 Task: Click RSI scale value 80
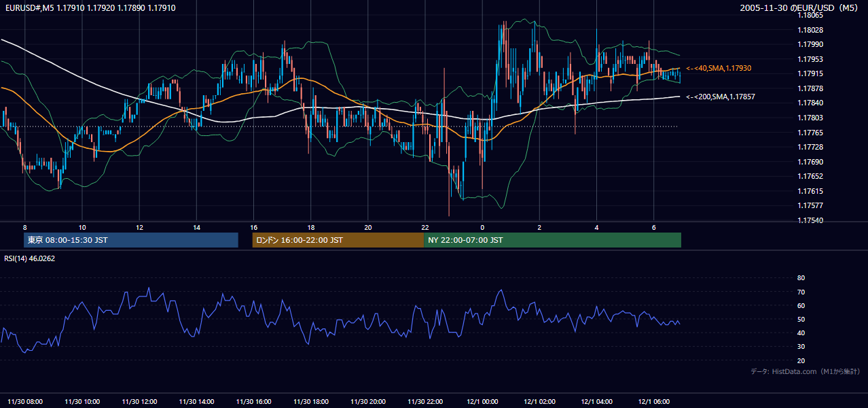[x=801, y=278]
